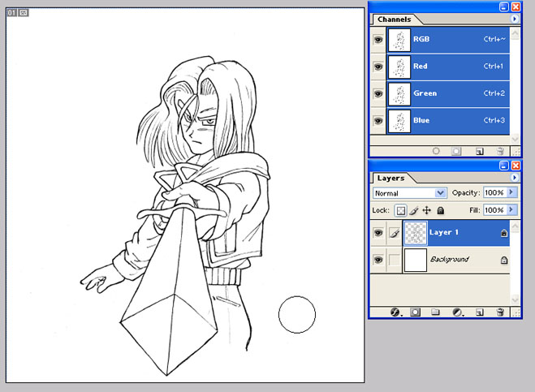Create a new channel

479,151
